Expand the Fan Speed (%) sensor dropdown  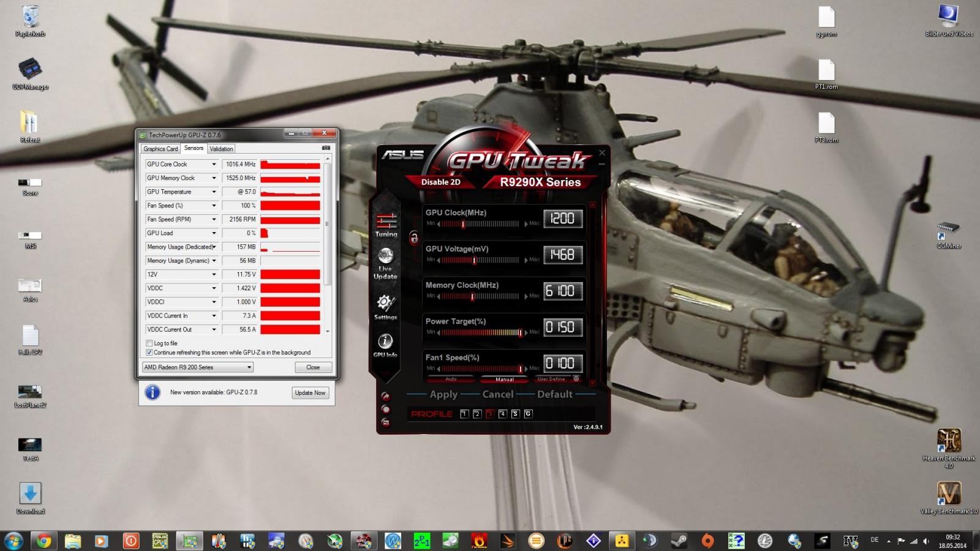[x=214, y=206]
